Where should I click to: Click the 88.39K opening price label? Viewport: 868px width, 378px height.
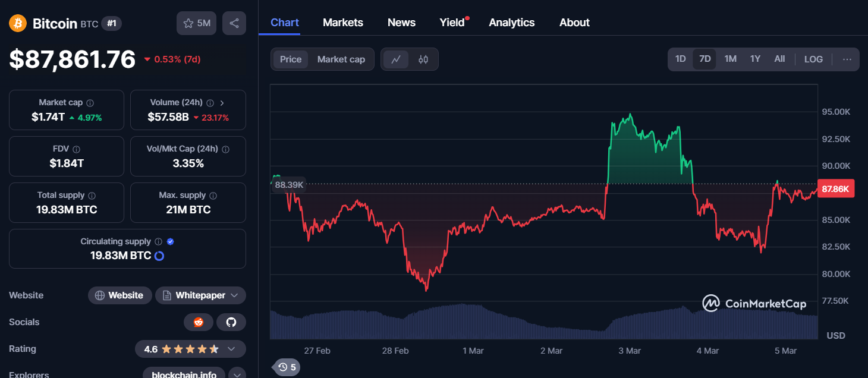(x=290, y=185)
